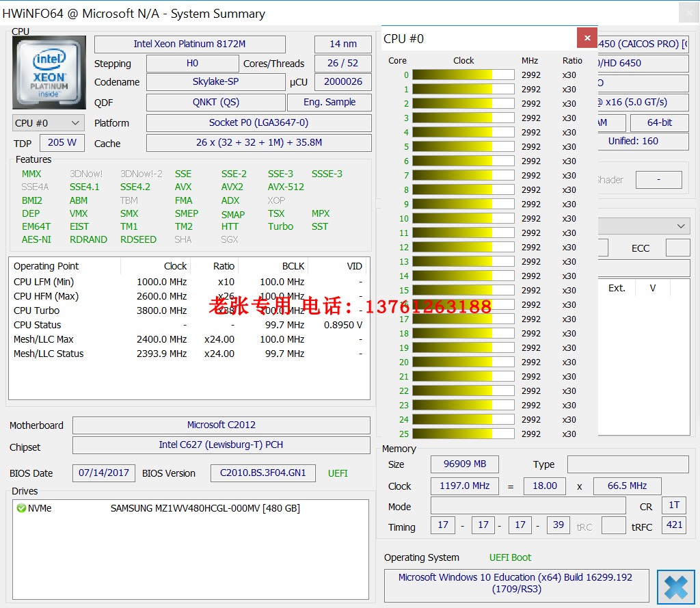Image resolution: width=700 pixels, height=608 pixels.
Task: Click the memory multiplier 18.00 field
Action: [x=545, y=486]
